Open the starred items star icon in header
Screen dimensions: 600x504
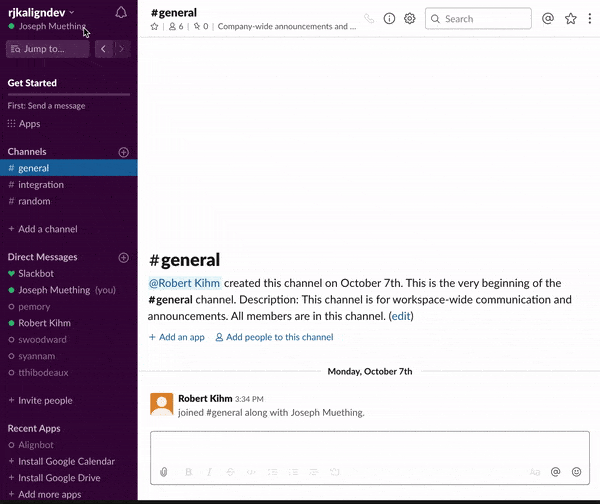click(x=570, y=18)
